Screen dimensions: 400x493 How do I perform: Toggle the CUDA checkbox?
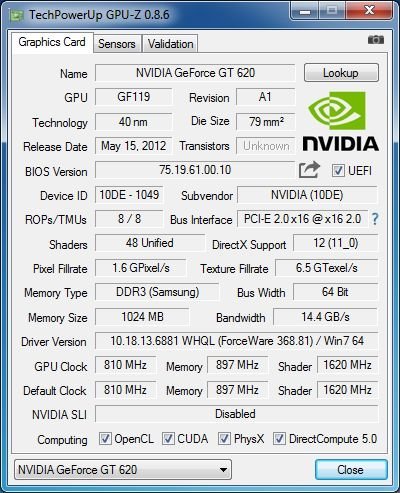[168, 438]
